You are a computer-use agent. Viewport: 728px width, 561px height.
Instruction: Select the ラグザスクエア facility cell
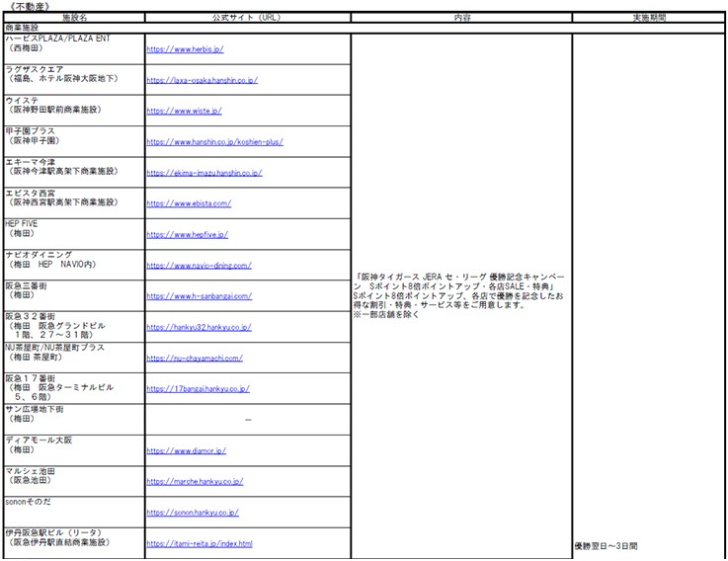[74, 80]
